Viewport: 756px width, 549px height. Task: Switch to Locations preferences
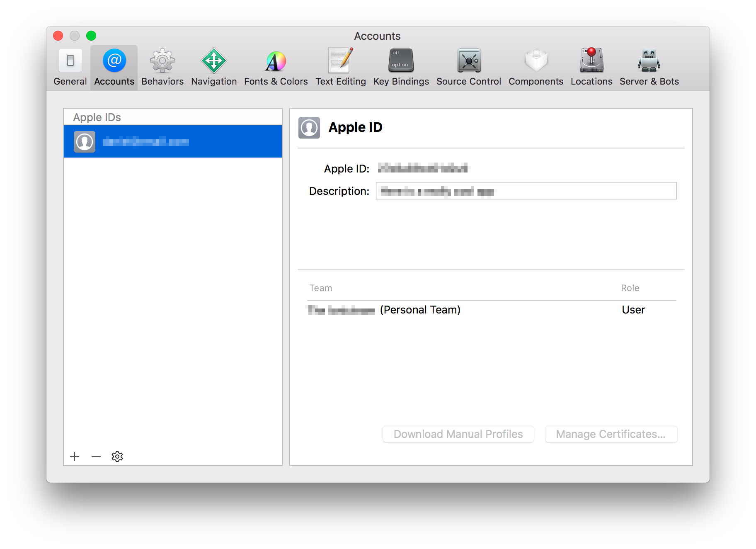tap(591, 66)
